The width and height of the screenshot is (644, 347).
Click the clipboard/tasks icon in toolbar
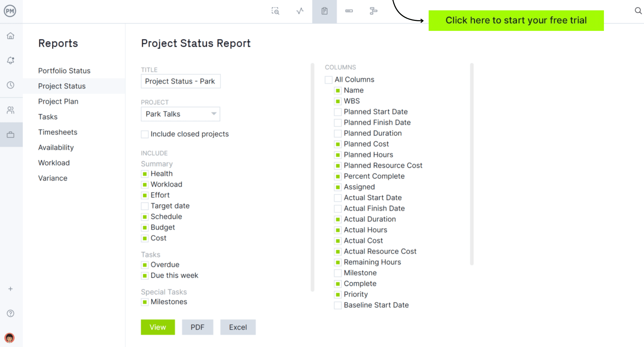tap(324, 11)
